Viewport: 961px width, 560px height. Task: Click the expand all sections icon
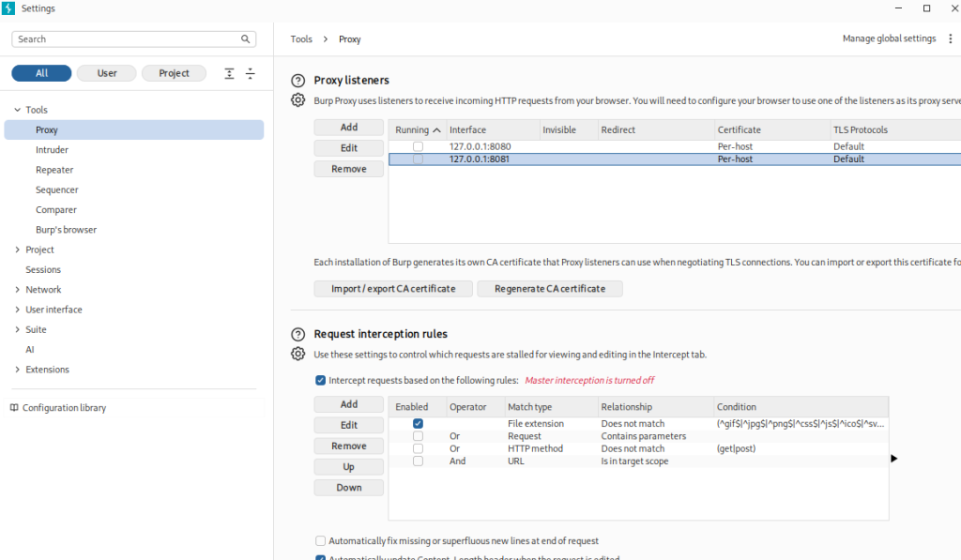[x=229, y=73]
